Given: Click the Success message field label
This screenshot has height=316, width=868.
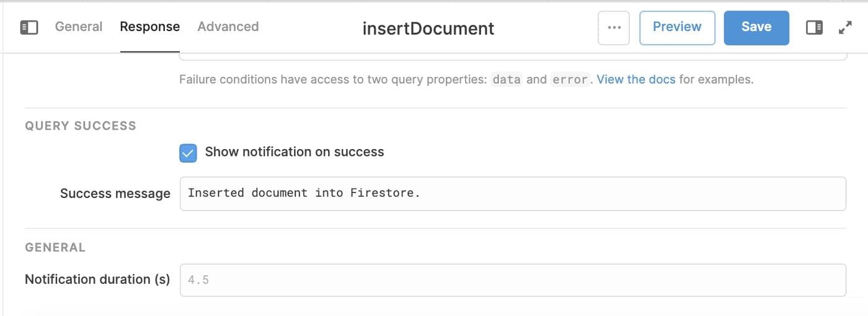Looking at the screenshot, I should (x=115, y=194).
